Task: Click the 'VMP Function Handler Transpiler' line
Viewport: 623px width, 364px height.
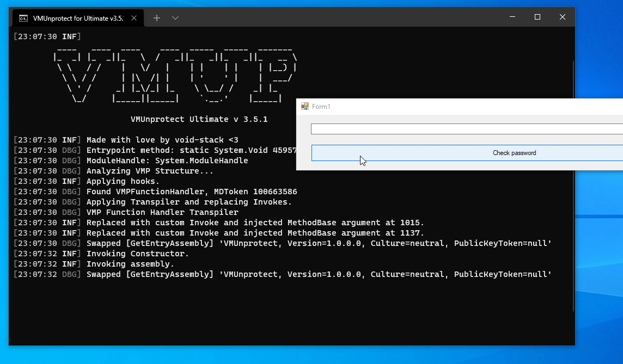Action: pos(126,212)
